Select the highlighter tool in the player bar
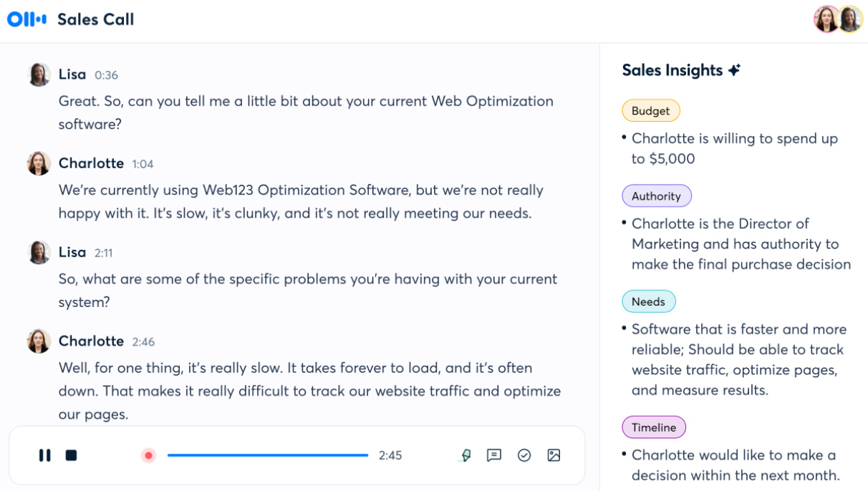 [x=465, y=455]
